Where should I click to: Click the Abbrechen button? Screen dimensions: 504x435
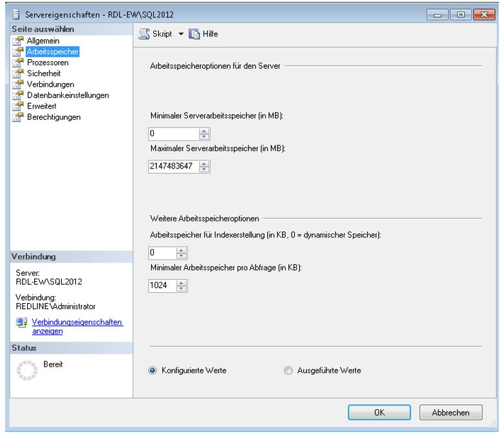coord(451,412)
